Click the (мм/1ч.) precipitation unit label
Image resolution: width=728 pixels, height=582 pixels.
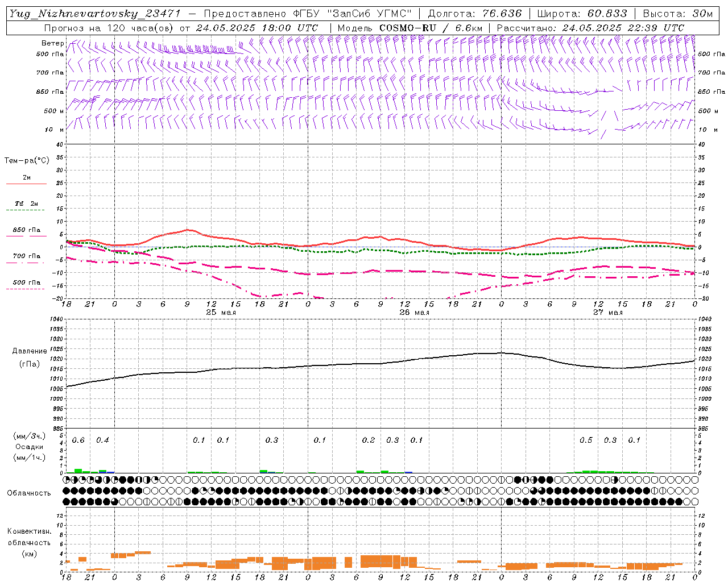coord(29,457)
